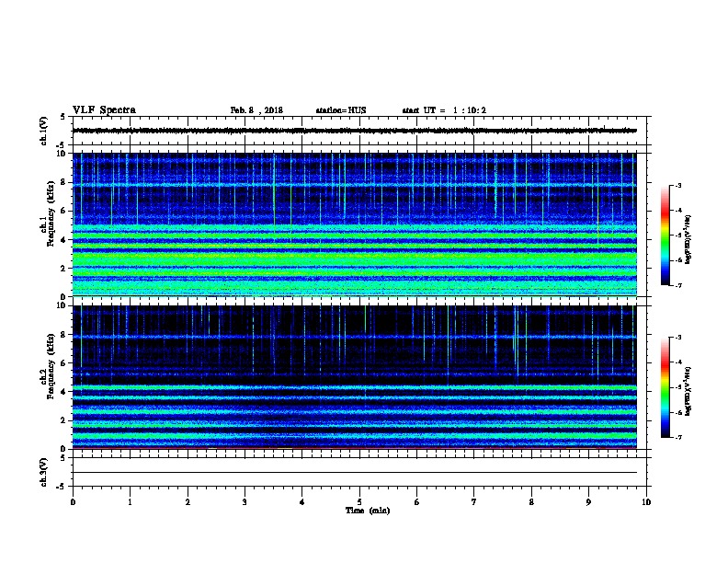
Task: Click time axis tick label "3"
Action: click(x=245, y=502)
